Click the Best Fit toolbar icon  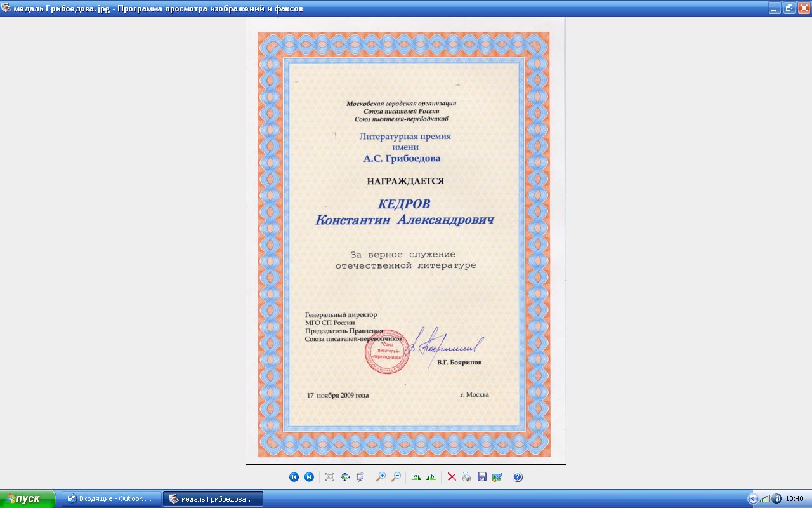point(330,477)
